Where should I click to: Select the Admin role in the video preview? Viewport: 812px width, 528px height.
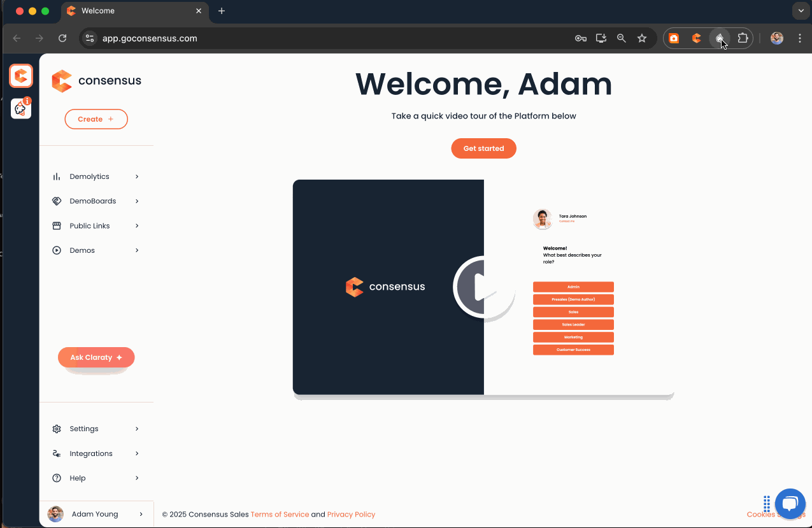[573, 287]
